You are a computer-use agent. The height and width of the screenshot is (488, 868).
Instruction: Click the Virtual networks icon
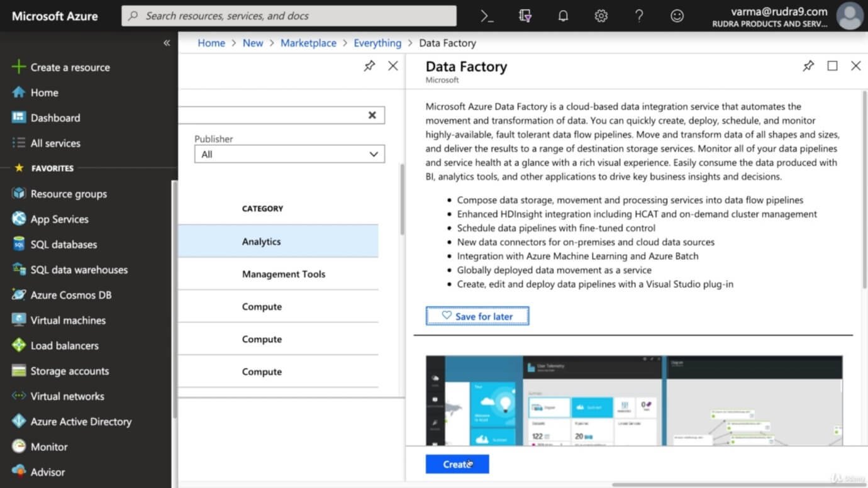coord(19,396)
